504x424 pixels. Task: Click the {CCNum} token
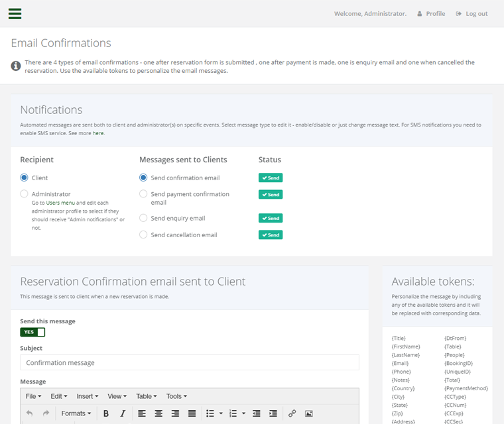[455, 405]
